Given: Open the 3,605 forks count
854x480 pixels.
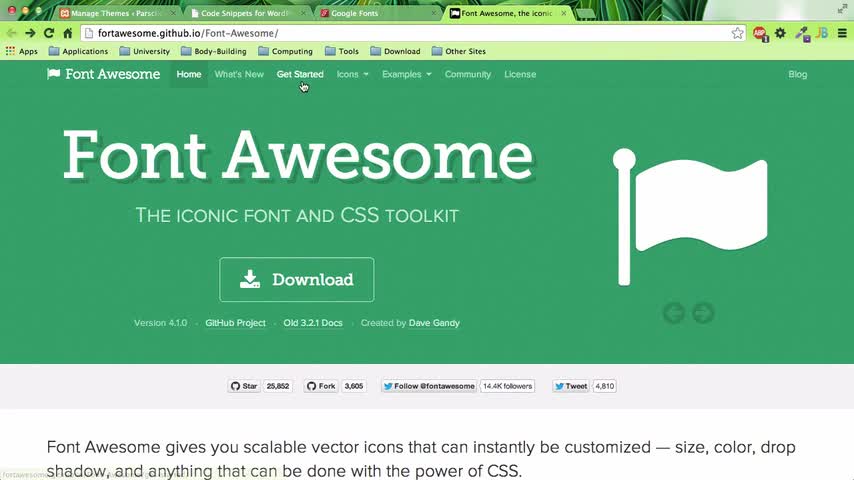Looking at the screenshot, I should (x=354, y=386).
